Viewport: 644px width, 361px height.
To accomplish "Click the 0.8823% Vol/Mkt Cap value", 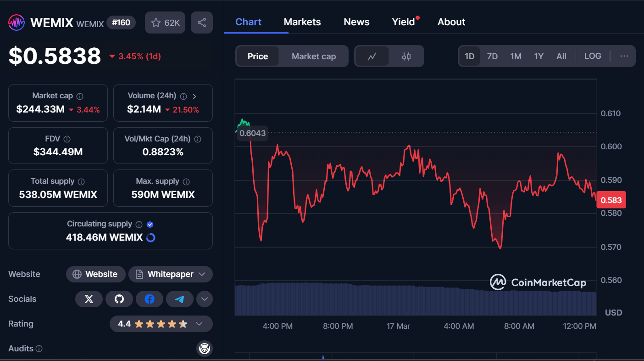I will (163, 152).
